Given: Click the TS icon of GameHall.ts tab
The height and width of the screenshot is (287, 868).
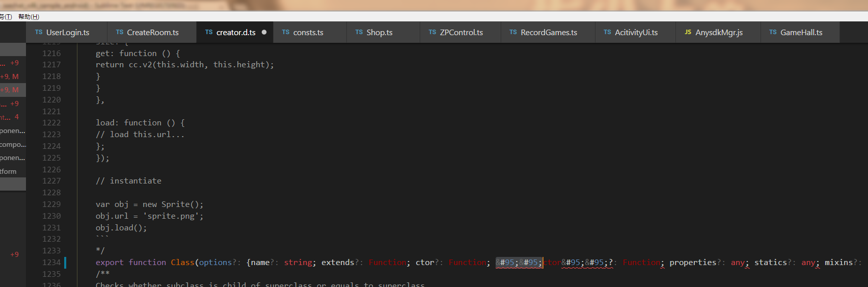Looking at the screenshot, I should click(x=773, y=32).
